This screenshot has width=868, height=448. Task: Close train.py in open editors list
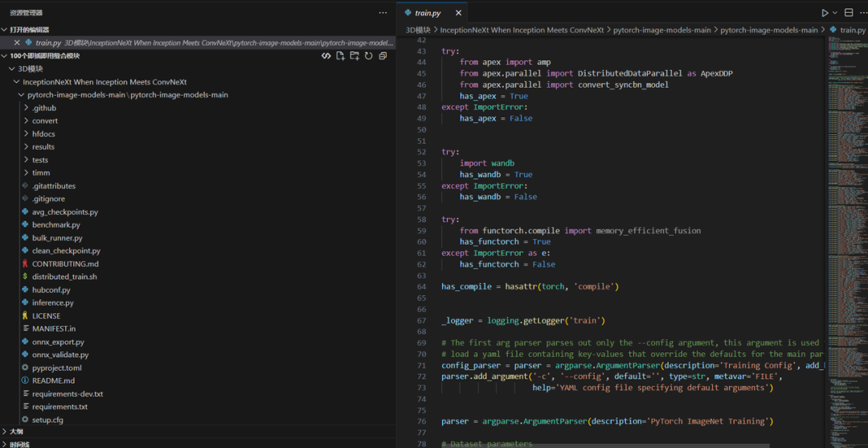pos(17,43)
